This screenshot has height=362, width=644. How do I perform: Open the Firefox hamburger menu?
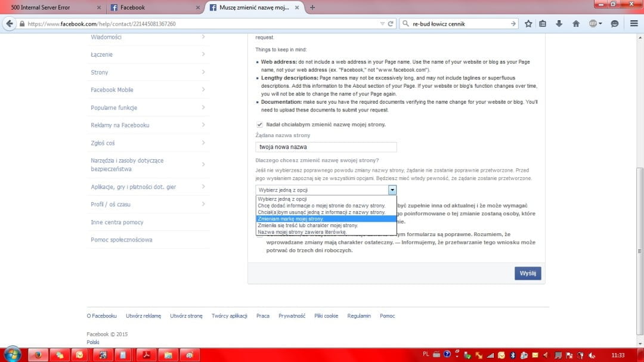click(634, 24)
